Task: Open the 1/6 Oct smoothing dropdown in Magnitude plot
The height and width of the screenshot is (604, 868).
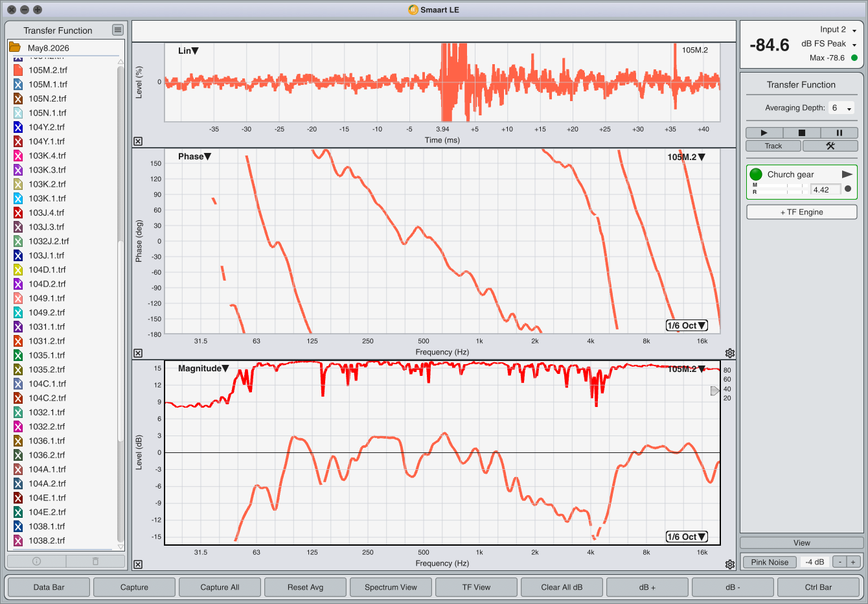Action: (x=687, y=537)
